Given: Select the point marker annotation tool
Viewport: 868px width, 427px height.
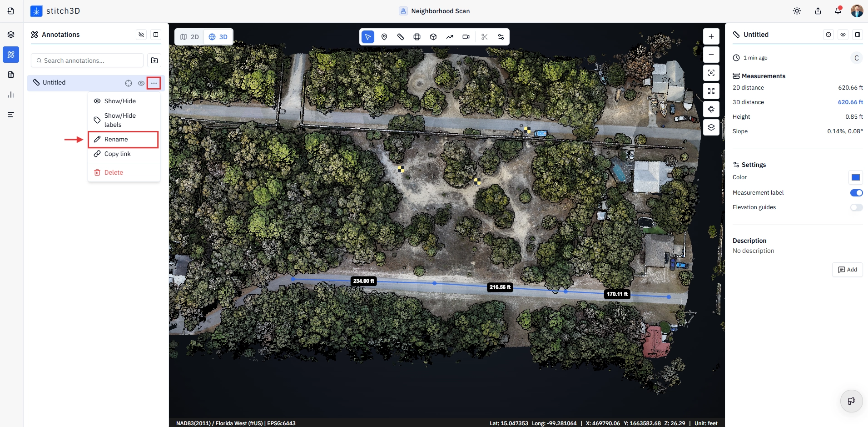Looking at the screenshot, I should [x=384, y=37].
